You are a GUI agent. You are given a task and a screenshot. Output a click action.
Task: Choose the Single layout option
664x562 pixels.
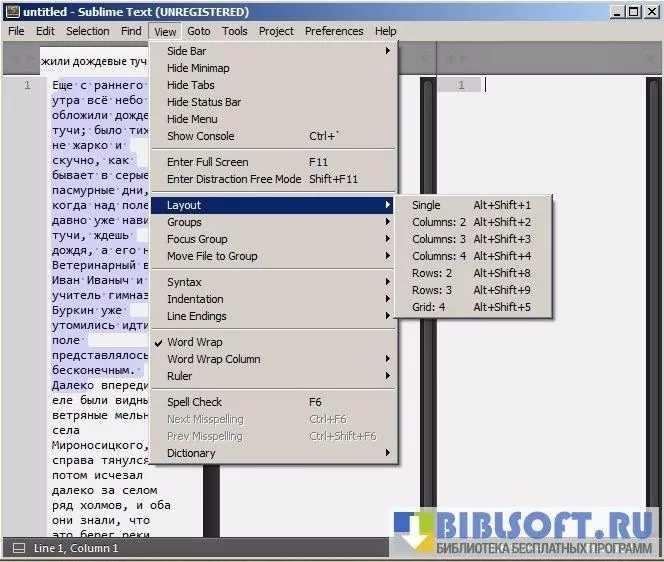426,205
